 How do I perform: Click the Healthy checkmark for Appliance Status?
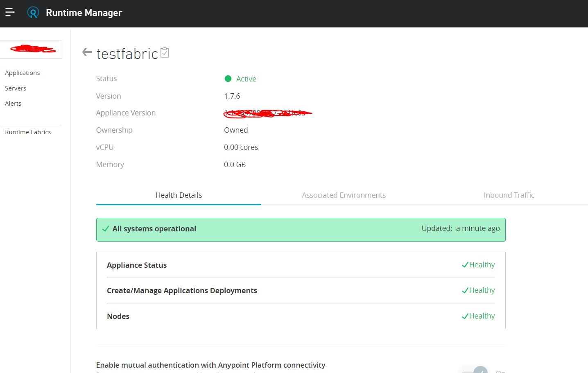click(x=465, y=265)
